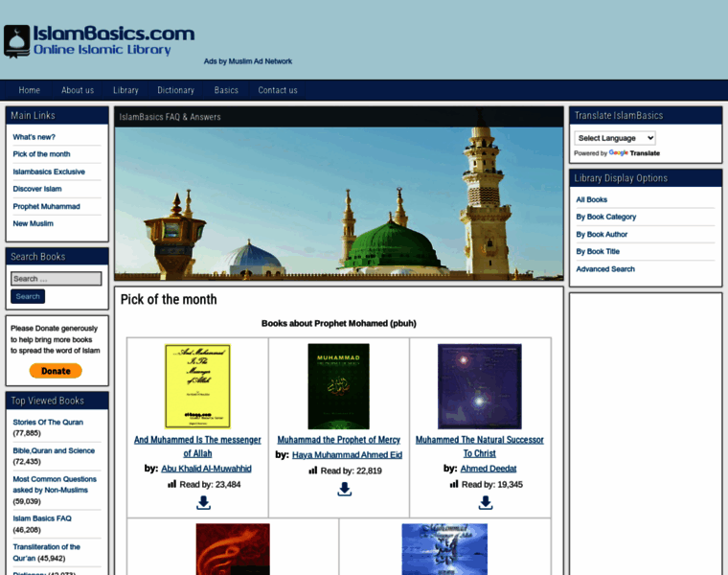Open the Select Language dropdown
728x575 pixels.
(615, 138)
